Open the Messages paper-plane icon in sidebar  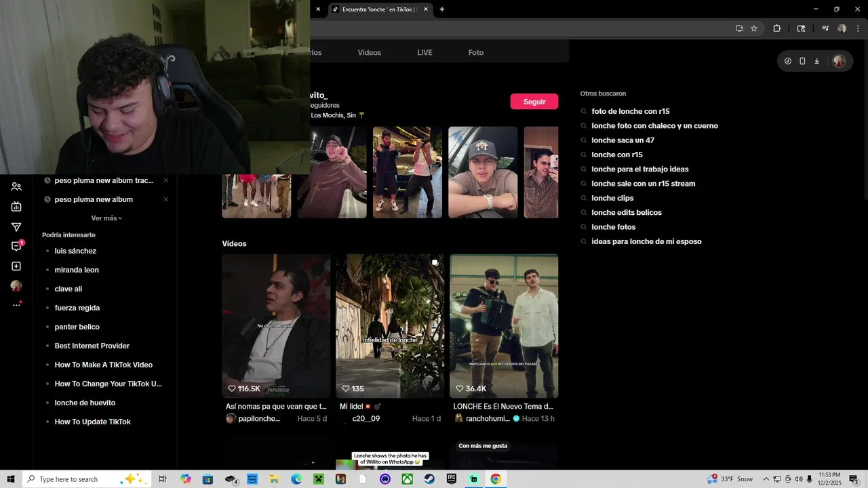click(x=16, y=227)
